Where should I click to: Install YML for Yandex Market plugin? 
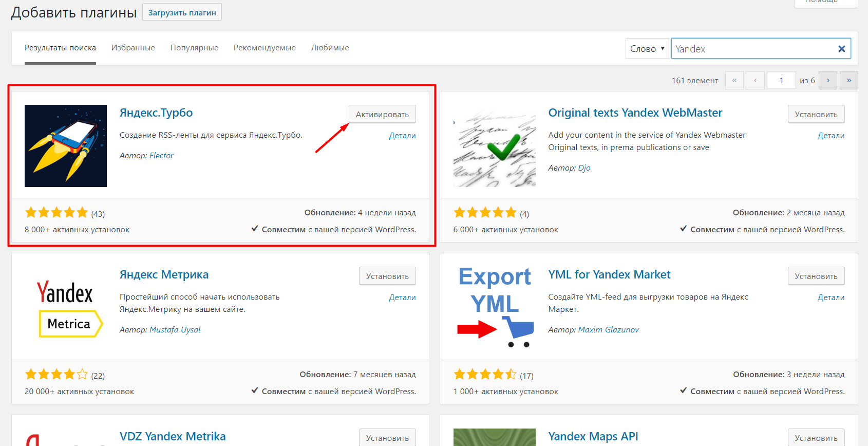point(816,276)
